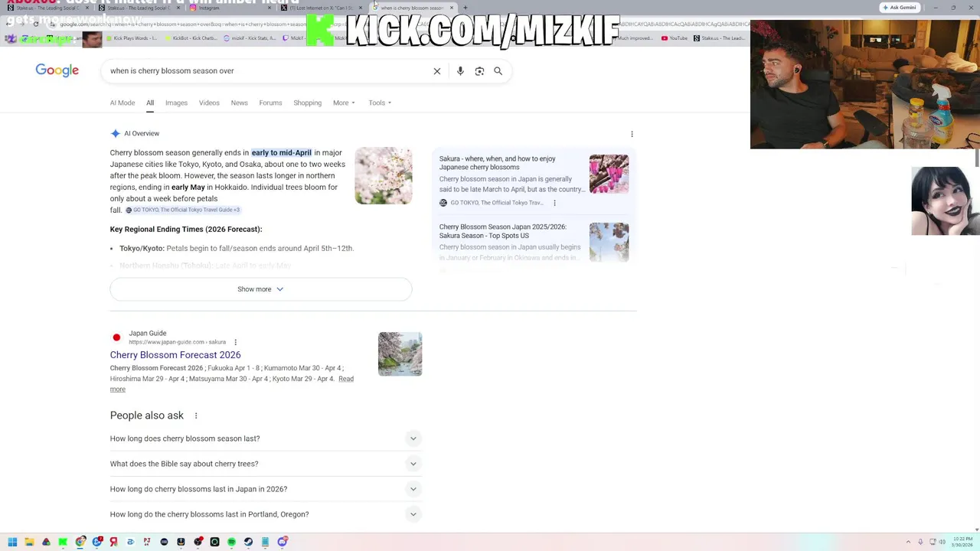Viewport: 980px width, 551px height.
Task: Open options for the Japan Guide result
Action: (235, 342)
